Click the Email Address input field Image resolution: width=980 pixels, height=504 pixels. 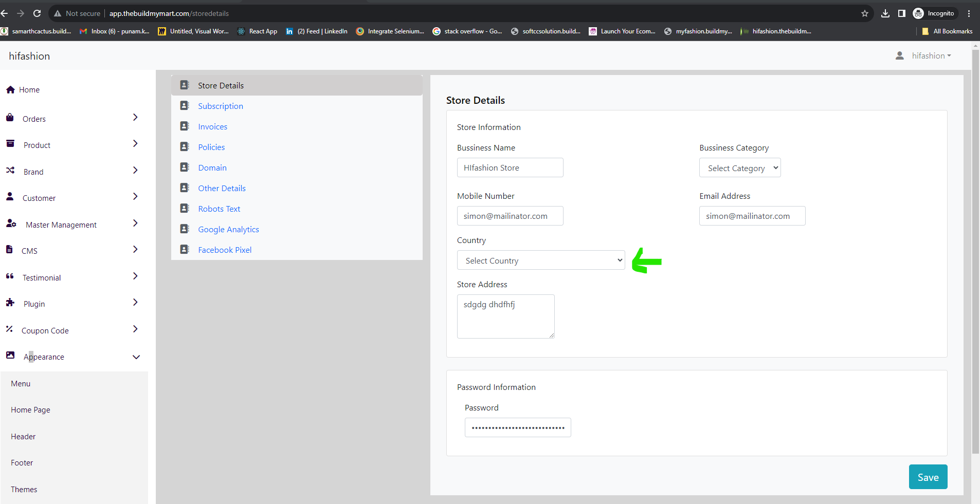point(752,216)
